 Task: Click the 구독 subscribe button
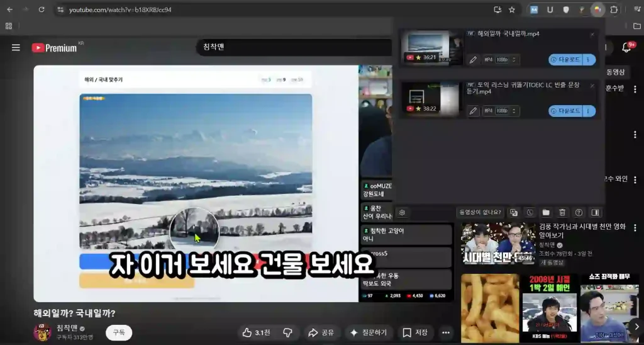[119, 332]
